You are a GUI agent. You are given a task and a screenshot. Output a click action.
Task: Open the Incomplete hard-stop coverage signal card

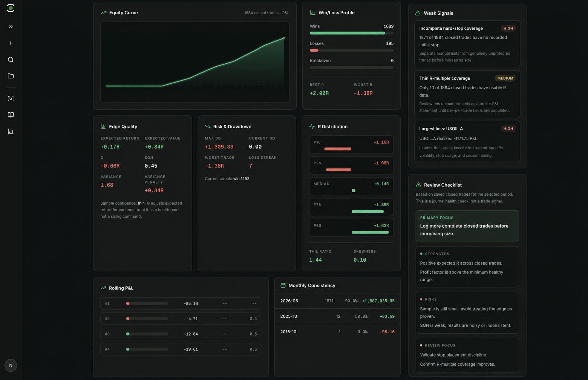click(x=467, y=44)
